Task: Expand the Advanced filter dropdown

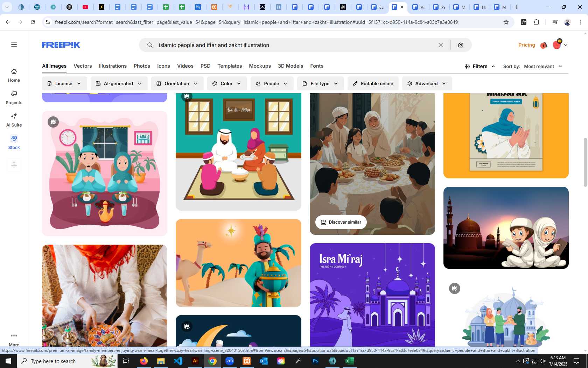Action: [427, 83]
